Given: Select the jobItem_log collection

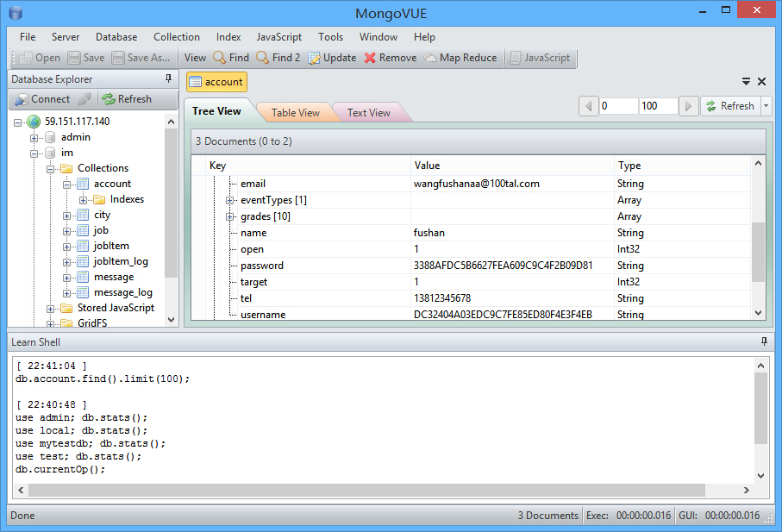Looking at the screenshot, I should pos(121,261).
